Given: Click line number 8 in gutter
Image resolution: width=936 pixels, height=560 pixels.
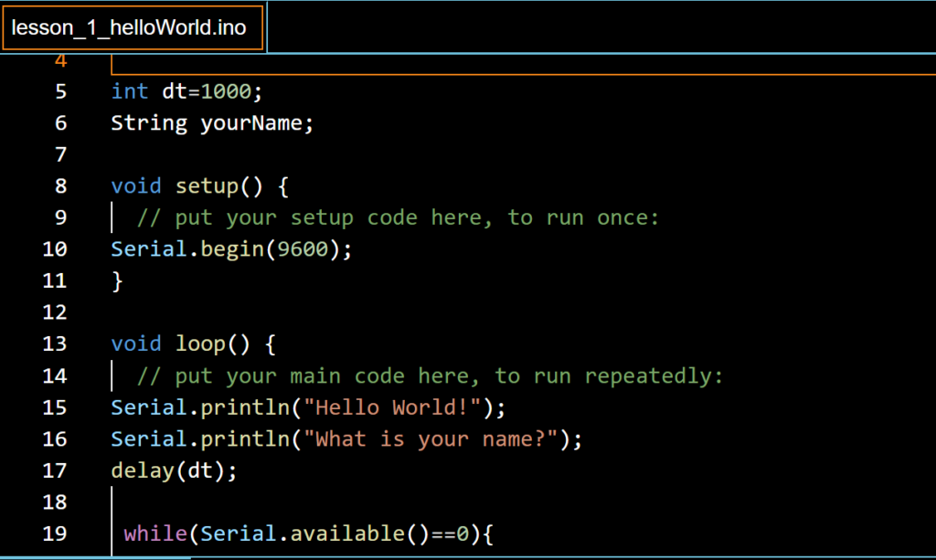Looking at the screenshot, I should click(x=61, y=186).
